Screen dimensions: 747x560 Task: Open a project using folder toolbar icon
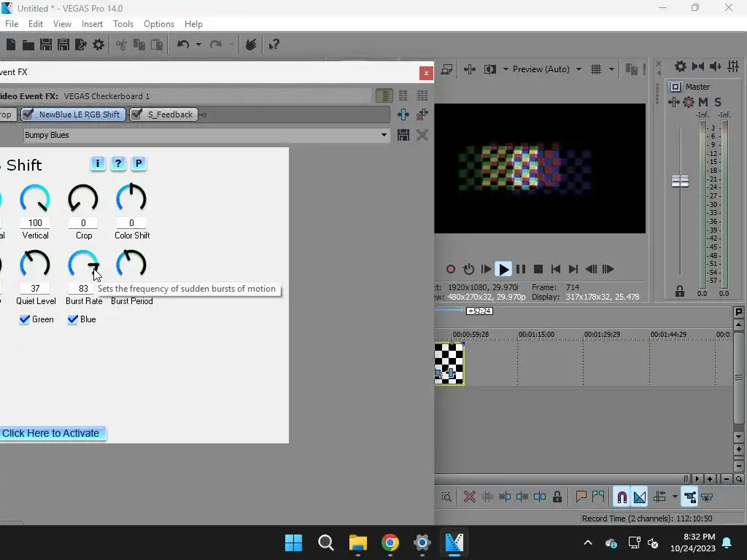[28, 44]
